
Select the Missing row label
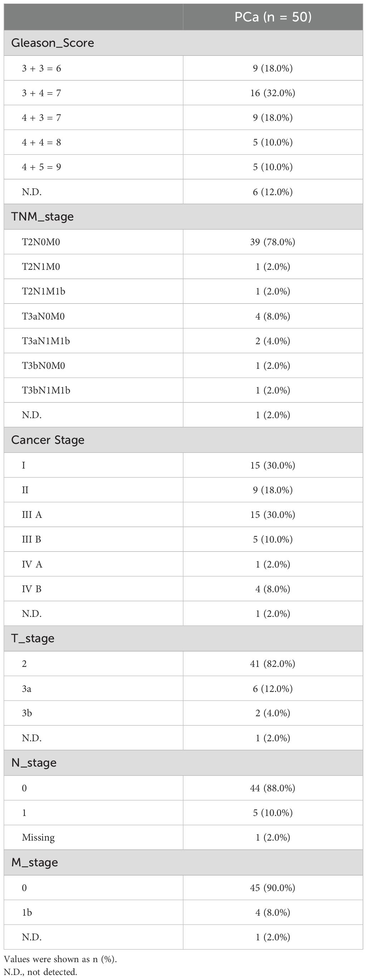point(38,837)
